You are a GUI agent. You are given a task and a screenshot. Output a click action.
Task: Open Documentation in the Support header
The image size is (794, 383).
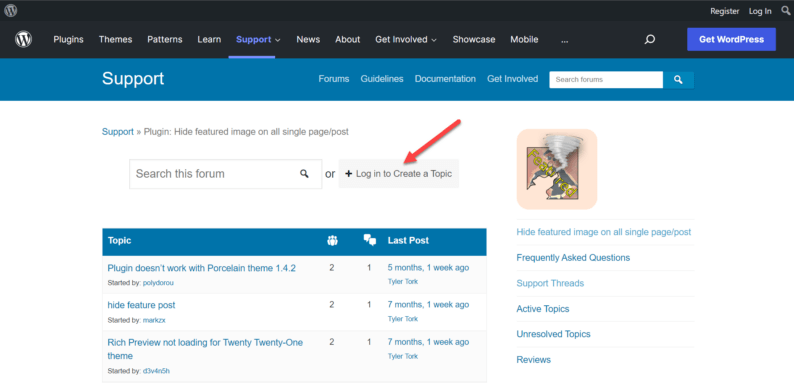445,79
